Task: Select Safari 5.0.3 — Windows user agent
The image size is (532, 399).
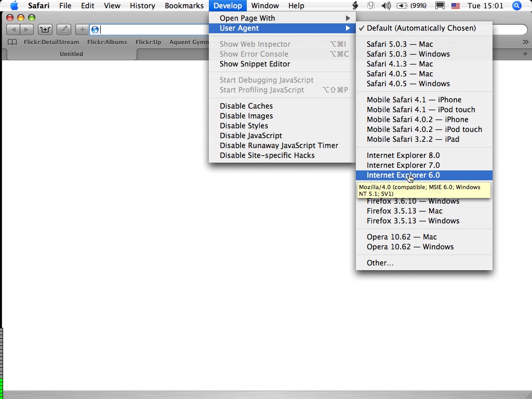Action: click(424, 54)
